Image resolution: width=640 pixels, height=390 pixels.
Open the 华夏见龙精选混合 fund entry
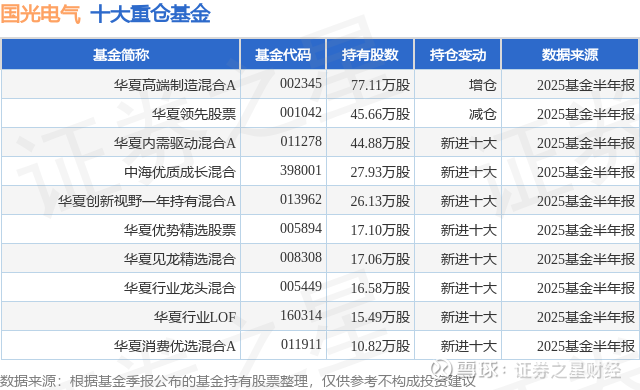pos(180,259)
